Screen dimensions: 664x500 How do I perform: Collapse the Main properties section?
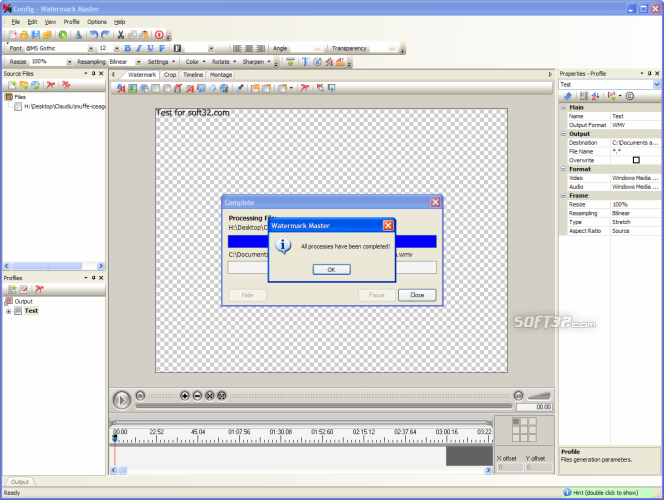pos(564,108)
